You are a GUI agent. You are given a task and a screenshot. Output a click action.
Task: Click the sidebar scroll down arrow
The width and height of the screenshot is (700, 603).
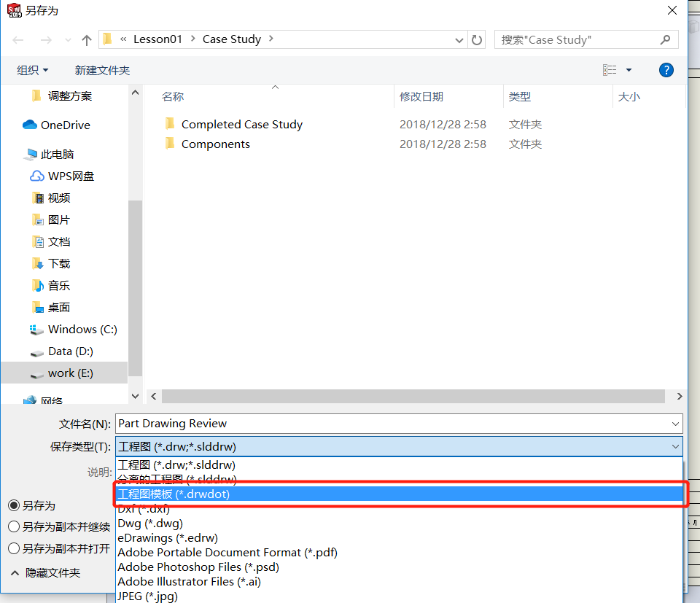tap(136, 396)
